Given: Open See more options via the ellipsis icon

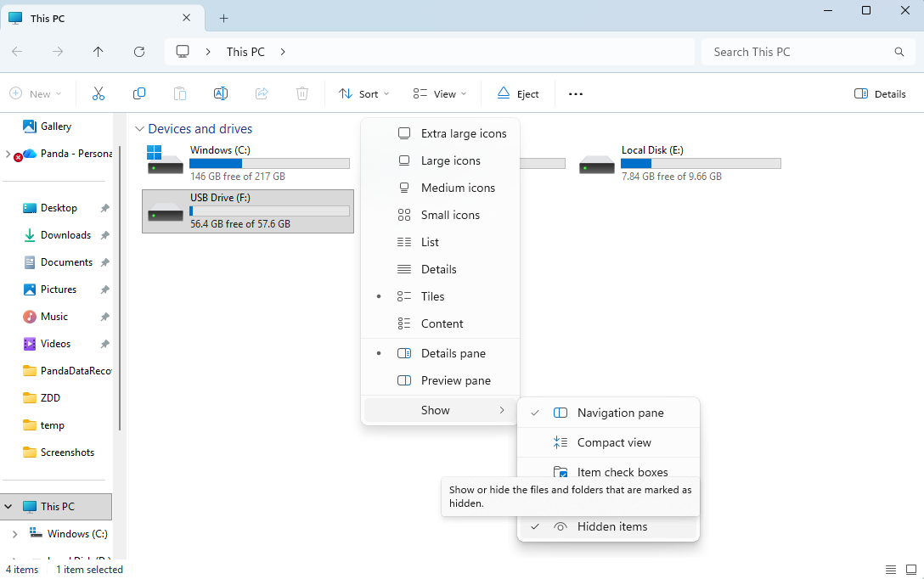Looking at the screenshot, I should (x=575, y=93).
